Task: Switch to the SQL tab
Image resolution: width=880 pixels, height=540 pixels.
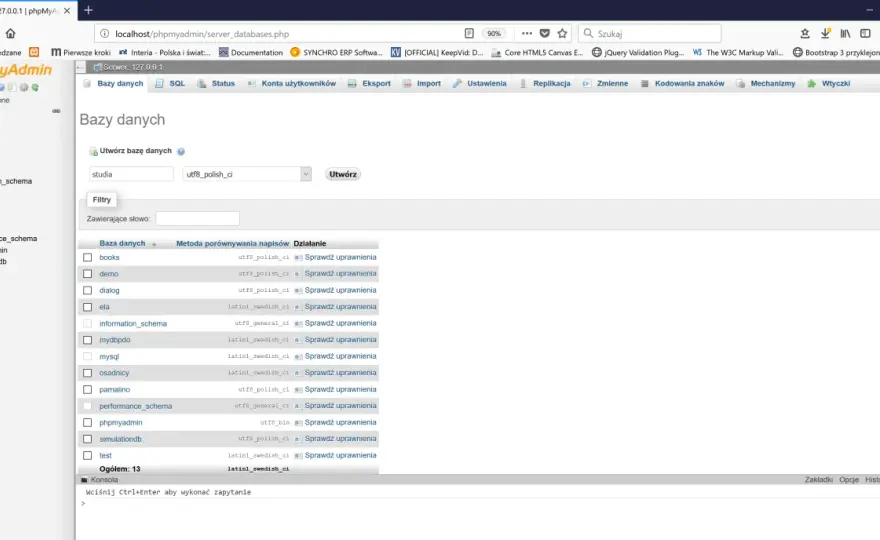Action: pos(170,84)
